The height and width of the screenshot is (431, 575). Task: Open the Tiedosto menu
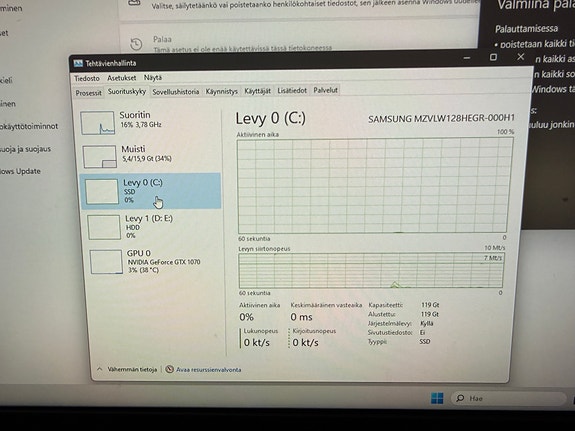tap(87, 78)
